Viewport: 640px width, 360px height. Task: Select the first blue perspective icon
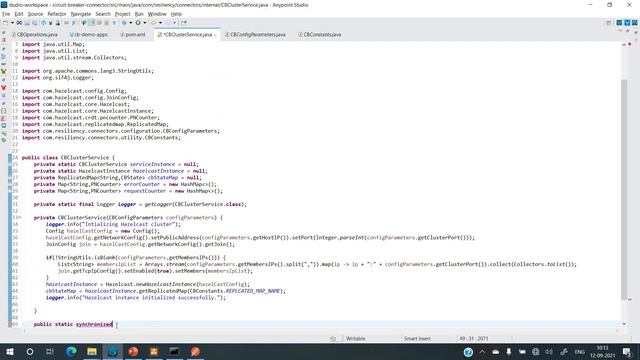619,23
